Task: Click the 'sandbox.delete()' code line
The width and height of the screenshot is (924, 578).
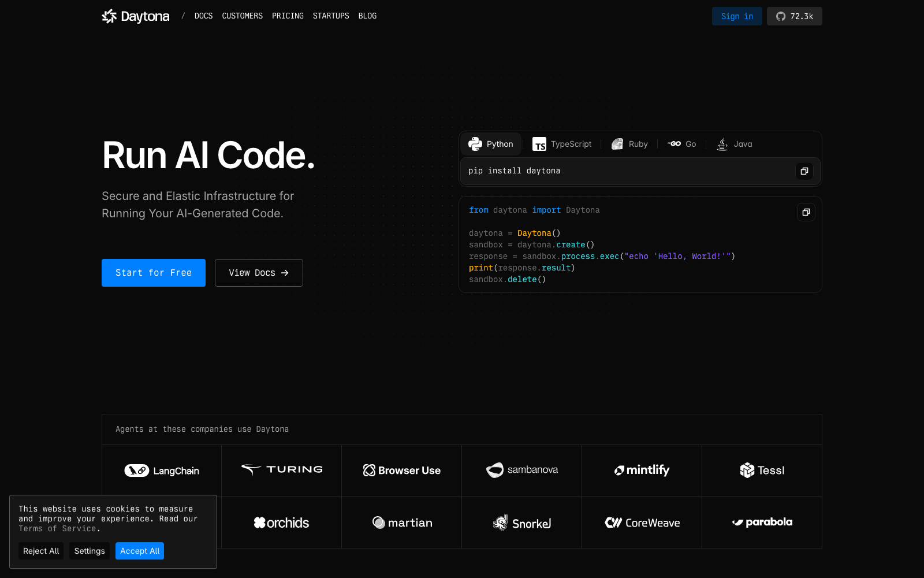Action: pyautogui.click(x=508, y=279)
